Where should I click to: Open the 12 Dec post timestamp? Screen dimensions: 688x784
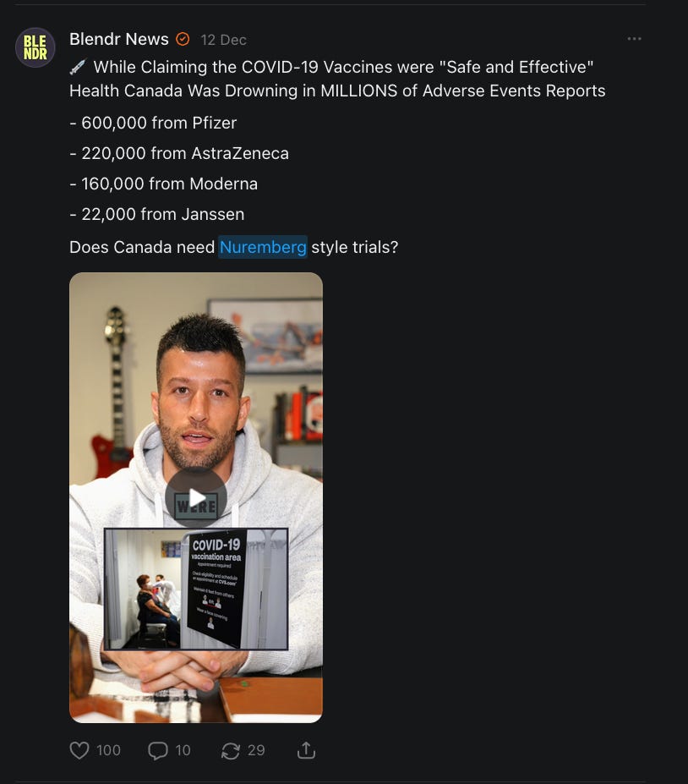pyautogui.click(x=223, y=40)
